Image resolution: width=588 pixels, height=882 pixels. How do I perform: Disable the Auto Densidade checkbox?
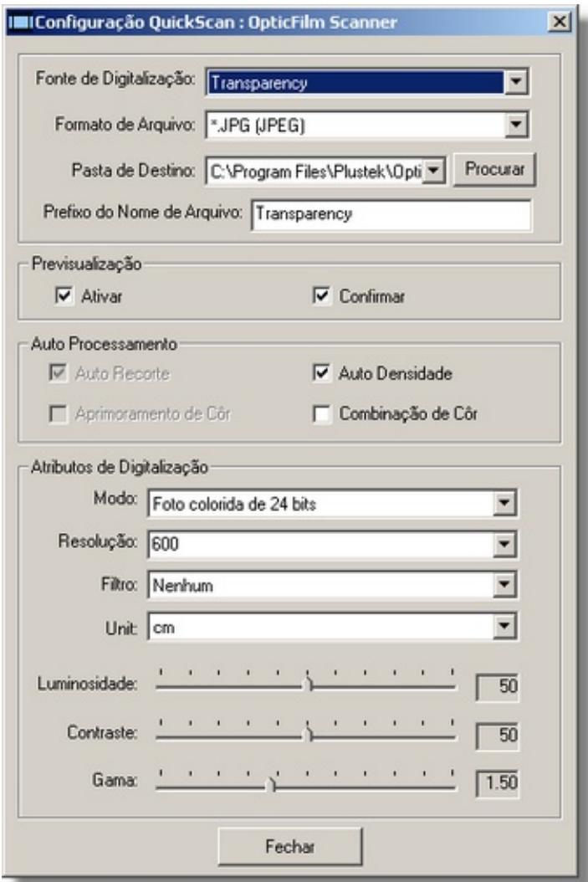click(x=322, y=374)
